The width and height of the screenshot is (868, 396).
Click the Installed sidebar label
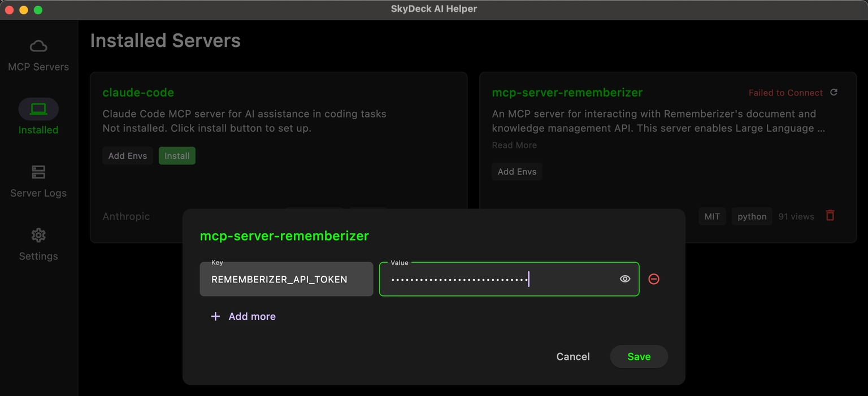pos(38,130)
